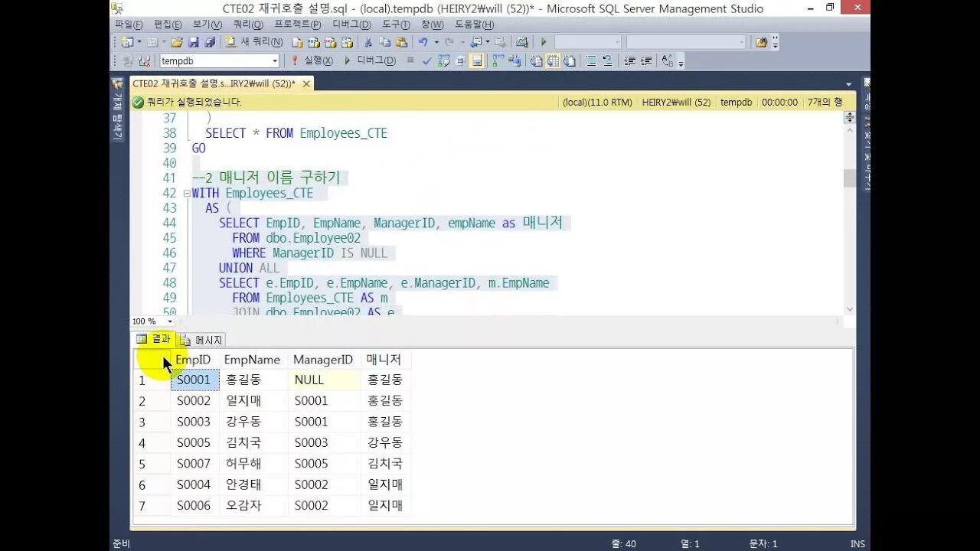Click the New Project toolbar icon
Image resolution: width=980 pixels, height=551 pixels.
127,42
